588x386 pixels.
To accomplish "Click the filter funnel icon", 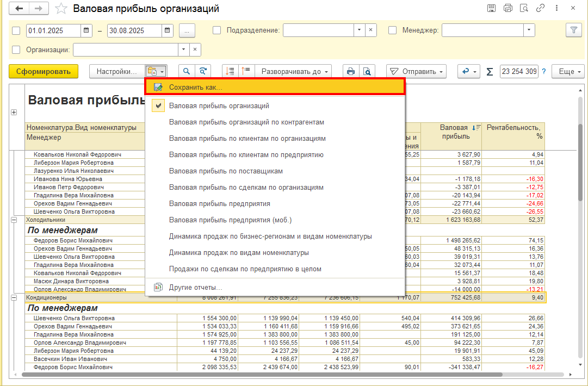I will [x=573, y=30].
